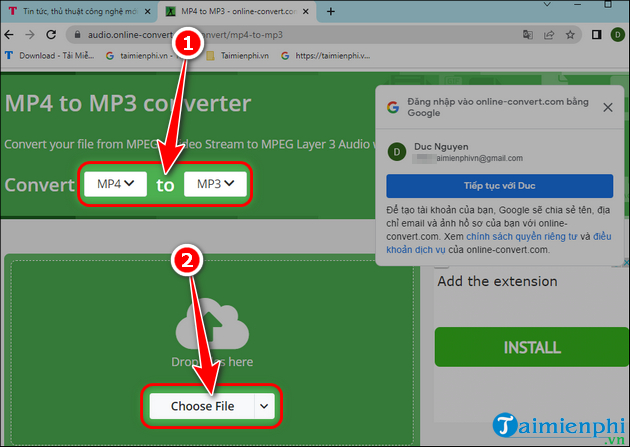Close the Google sign-in popup
630x447 pixels.
click(608, 107)
